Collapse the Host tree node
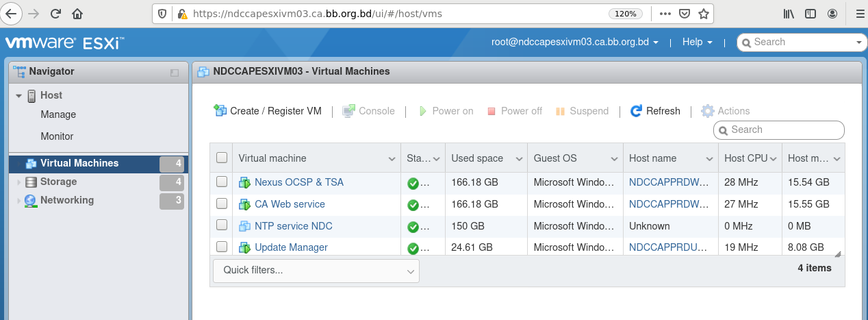Screen dimensions: 868x320 [x=19, y=95]
